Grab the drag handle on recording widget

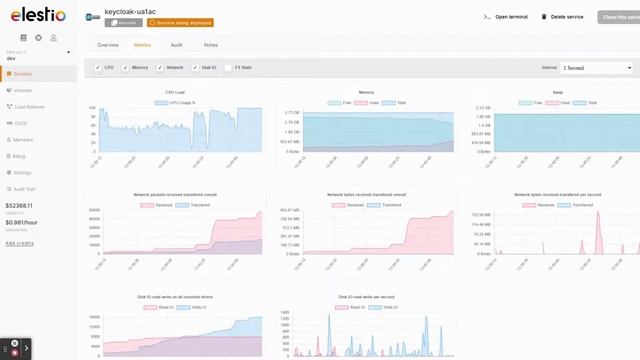click(5, 349)
